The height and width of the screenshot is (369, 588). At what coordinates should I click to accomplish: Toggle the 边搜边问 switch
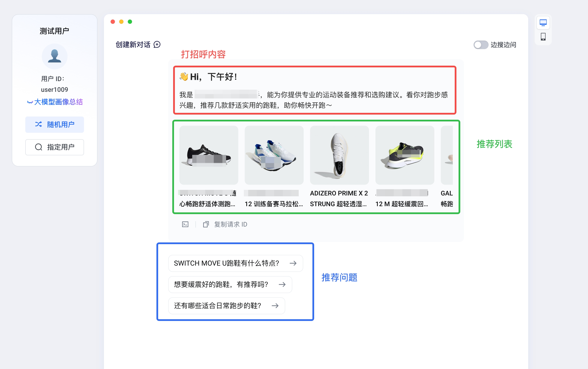tap(480, 45)
